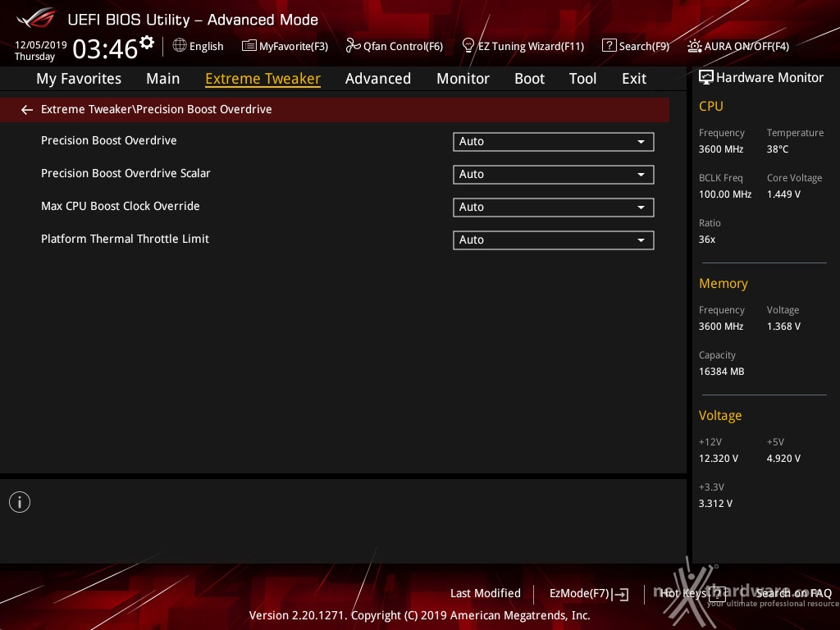Open the Advanced tab
The height and width of the screenshot is (630, 840).
pyautogui.click(x=378, y=79)
